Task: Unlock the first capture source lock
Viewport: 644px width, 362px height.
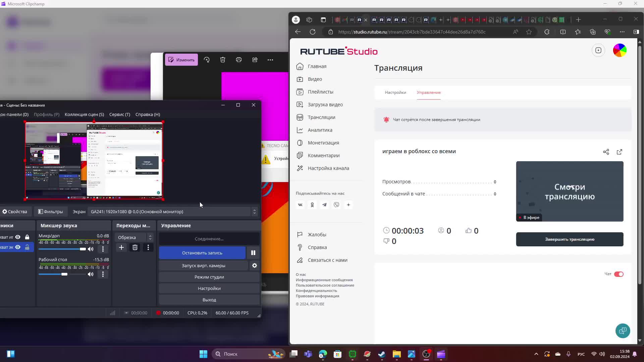Action: click(x=27, y=237)
